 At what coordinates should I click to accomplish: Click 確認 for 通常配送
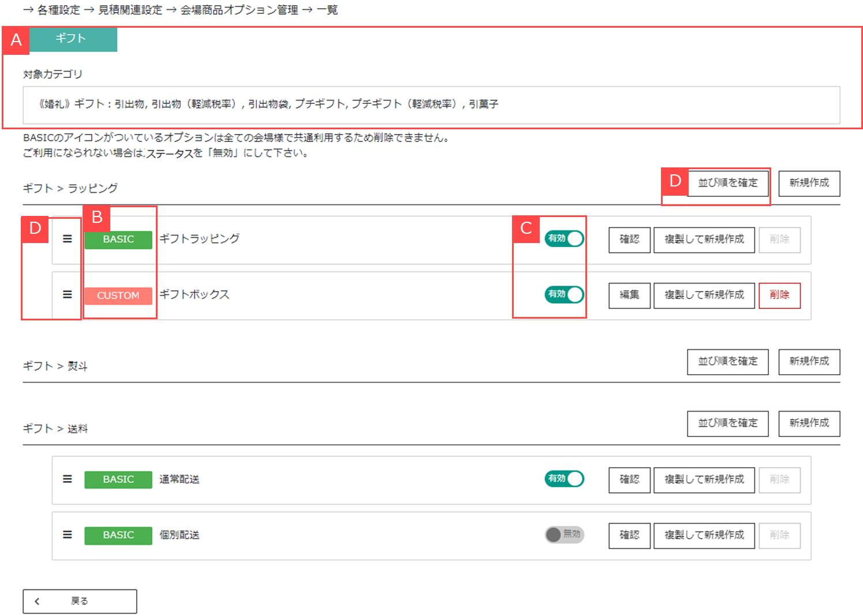pos(629,480)
